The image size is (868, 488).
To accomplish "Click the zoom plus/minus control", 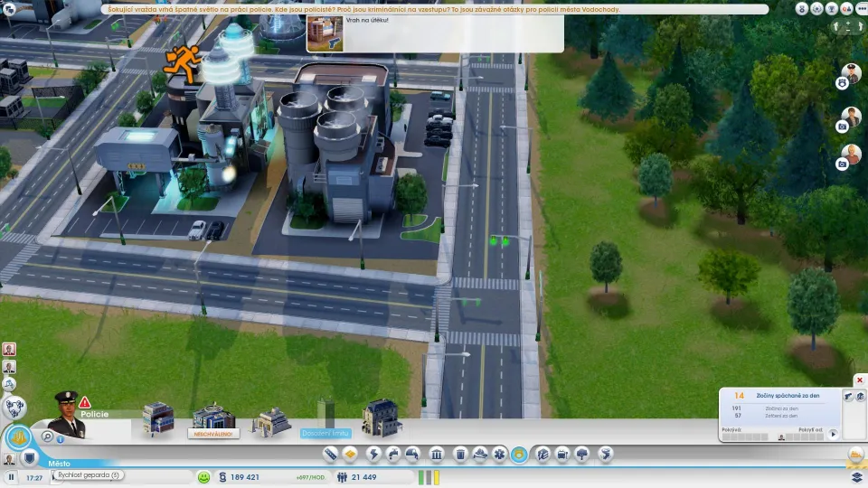I will pyautogui.click(x=847, y=26).
